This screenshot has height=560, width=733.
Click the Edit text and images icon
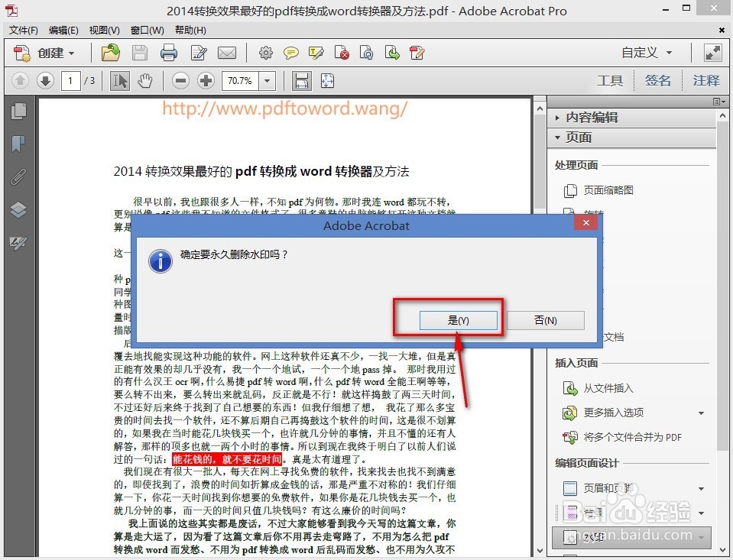coord(199,53)
